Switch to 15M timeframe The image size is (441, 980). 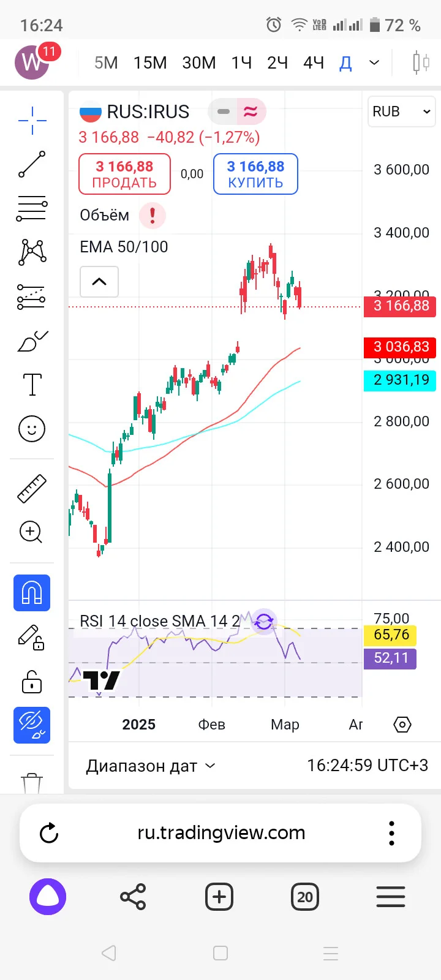pos(150,62)
